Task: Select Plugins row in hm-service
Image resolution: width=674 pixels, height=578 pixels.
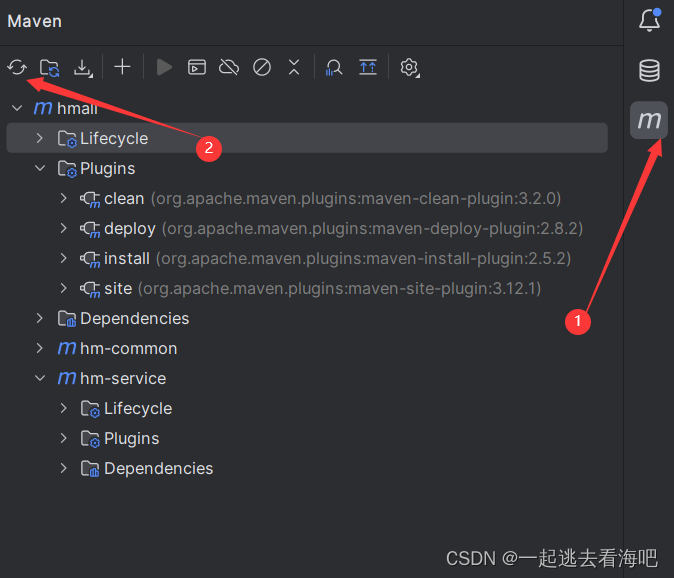Action: pos(307,438)
